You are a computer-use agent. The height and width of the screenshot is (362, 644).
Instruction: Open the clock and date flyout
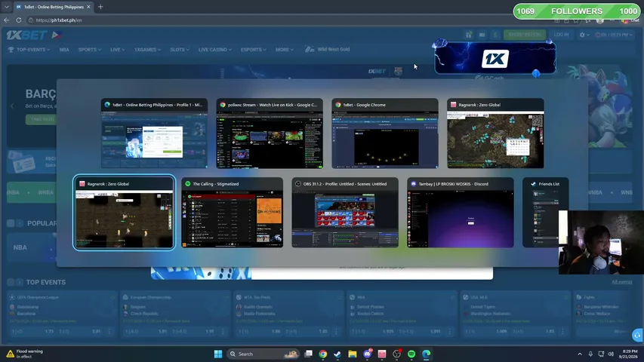pos(630,354)
